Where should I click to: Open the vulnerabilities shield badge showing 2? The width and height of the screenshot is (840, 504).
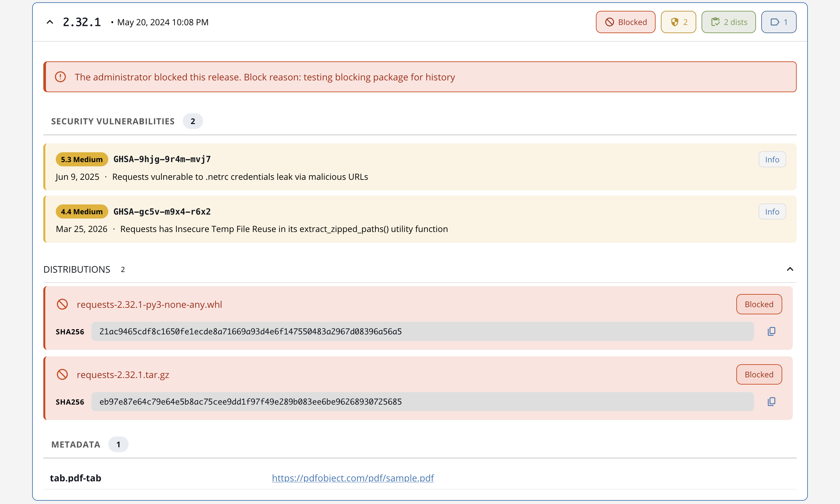(678, 22)
